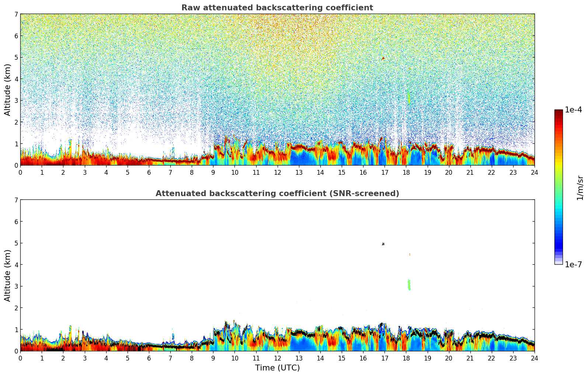Click the "7" altitude tick on the raw plot

(16, 14)
